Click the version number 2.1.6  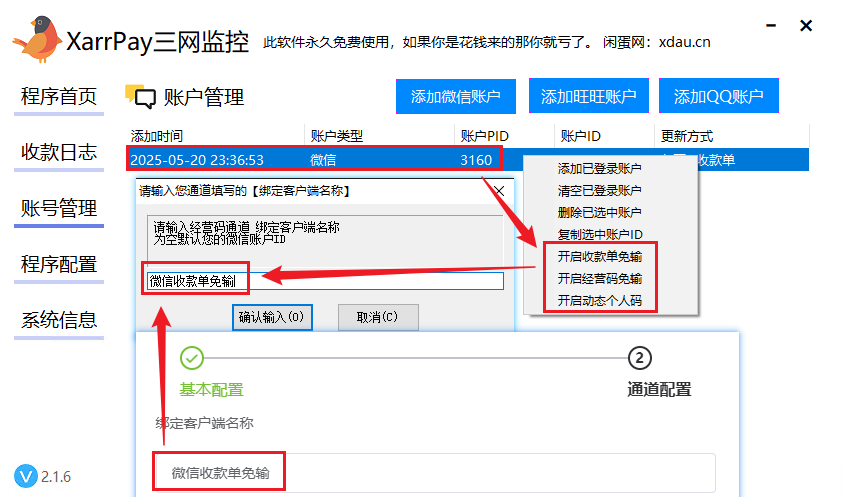(x=56, y=477)
